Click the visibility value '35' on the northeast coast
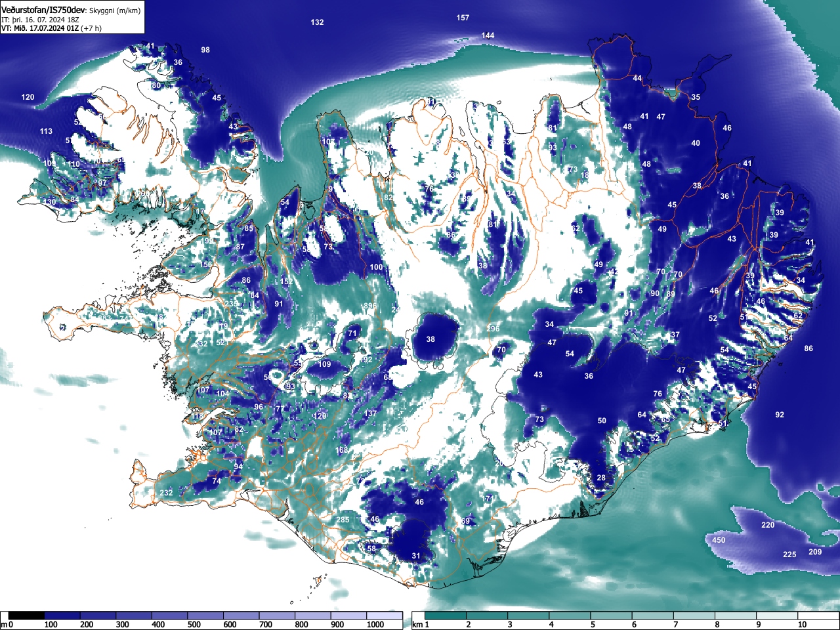The height and width of the screenshot is (630, 840). (x=696, y=97)
